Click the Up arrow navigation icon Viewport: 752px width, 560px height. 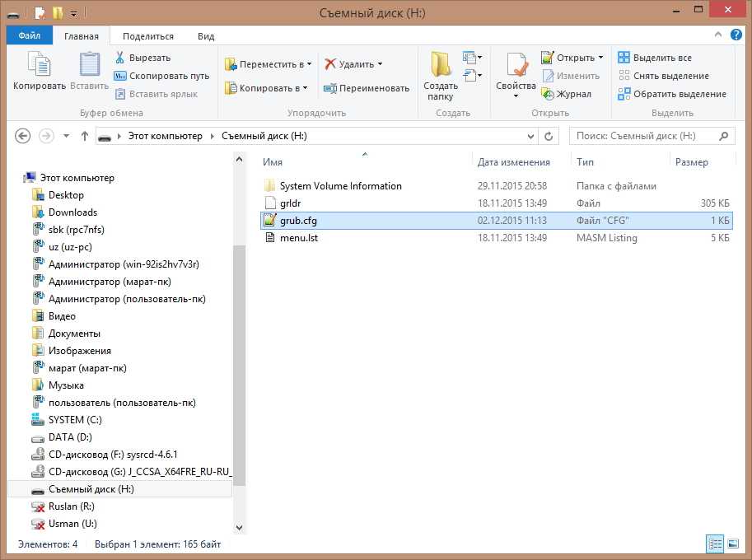pyautogui.click(x=85, y=136)
